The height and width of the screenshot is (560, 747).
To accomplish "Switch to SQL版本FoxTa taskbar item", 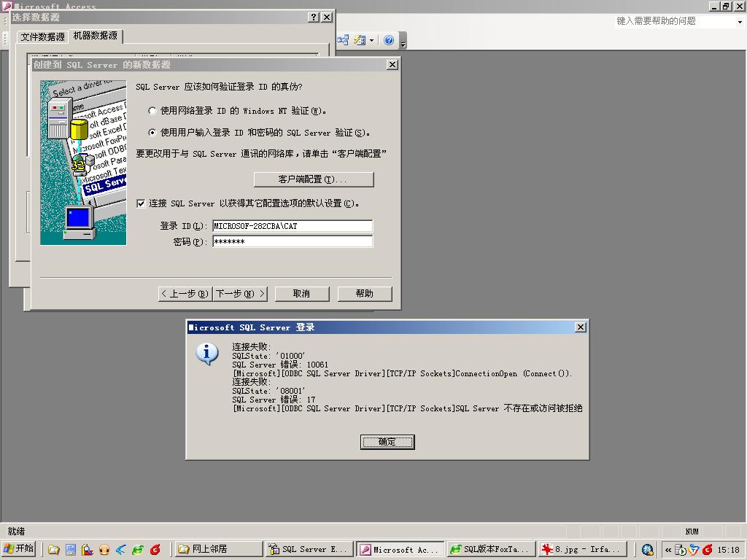I will [491, 549].
